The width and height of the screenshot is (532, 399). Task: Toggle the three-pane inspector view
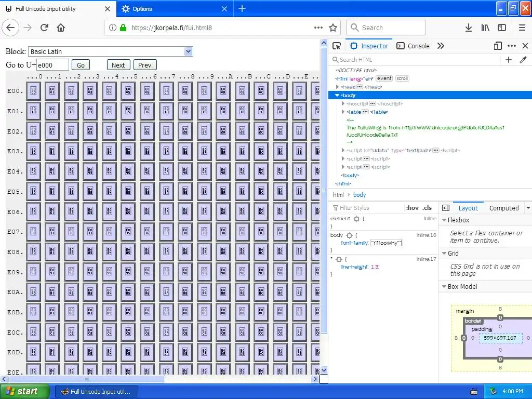pos(446,208)
